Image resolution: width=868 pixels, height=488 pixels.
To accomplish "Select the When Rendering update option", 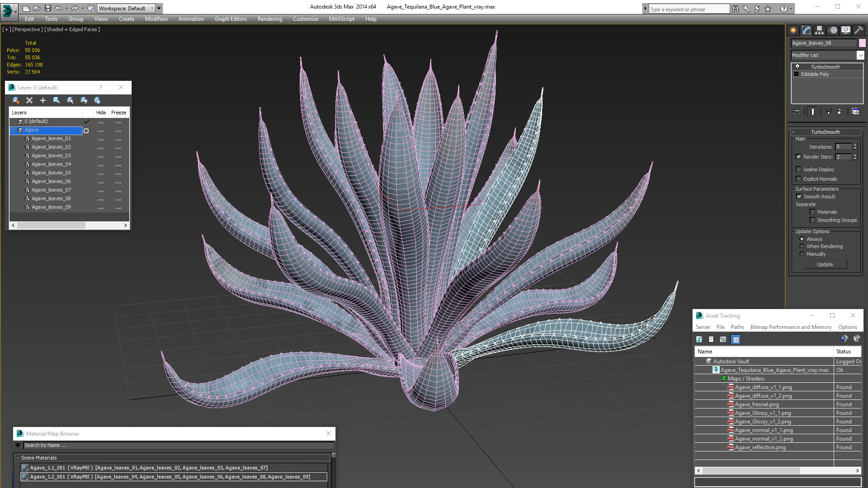I will (802, 246).
